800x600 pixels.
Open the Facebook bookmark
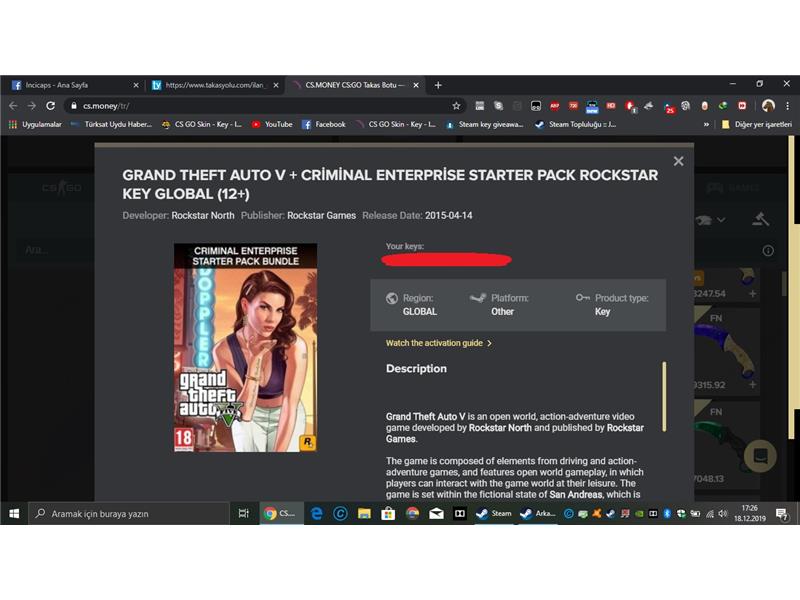pyautogui.click(x=323, y=124)
